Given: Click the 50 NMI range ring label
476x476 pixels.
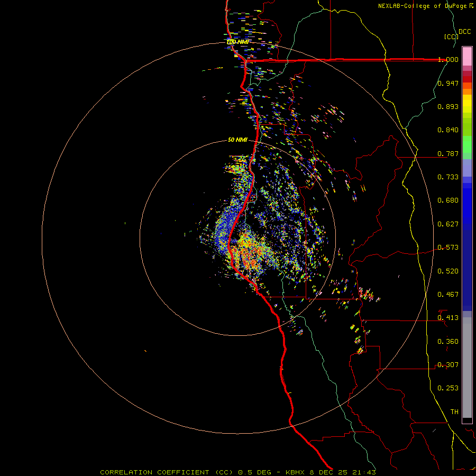Looking at the screenshot, I should pyautogui.click(x=237, y=140).
